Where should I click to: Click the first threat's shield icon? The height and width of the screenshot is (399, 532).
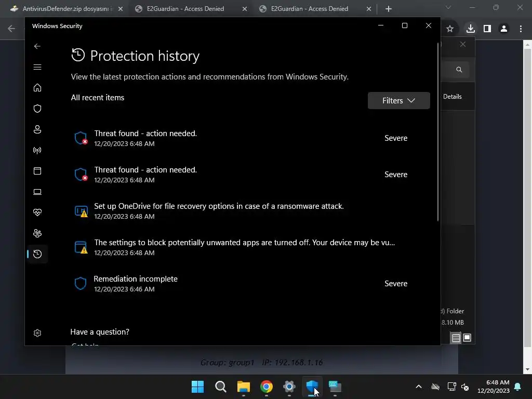click(81, 138)
